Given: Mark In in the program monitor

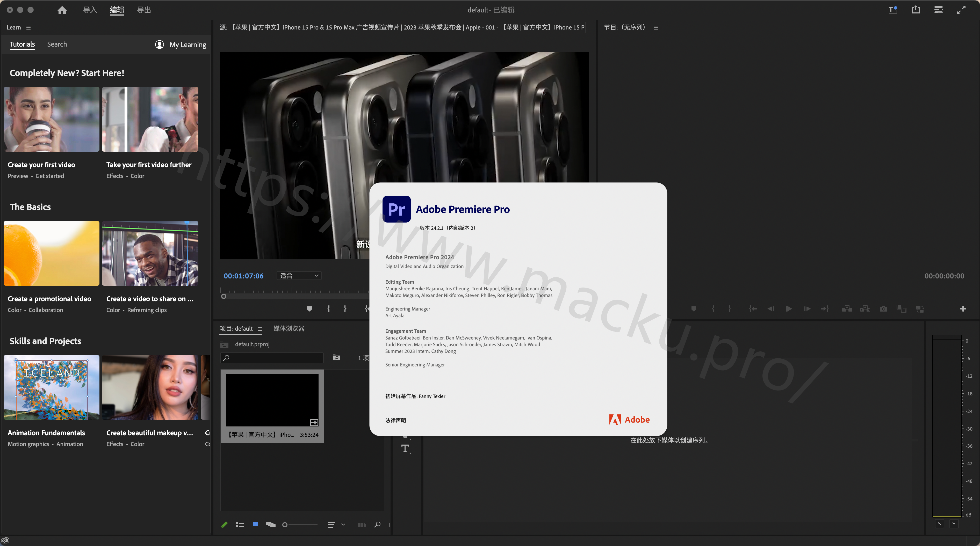Looking at the screenshot, I should click(713, 309).
